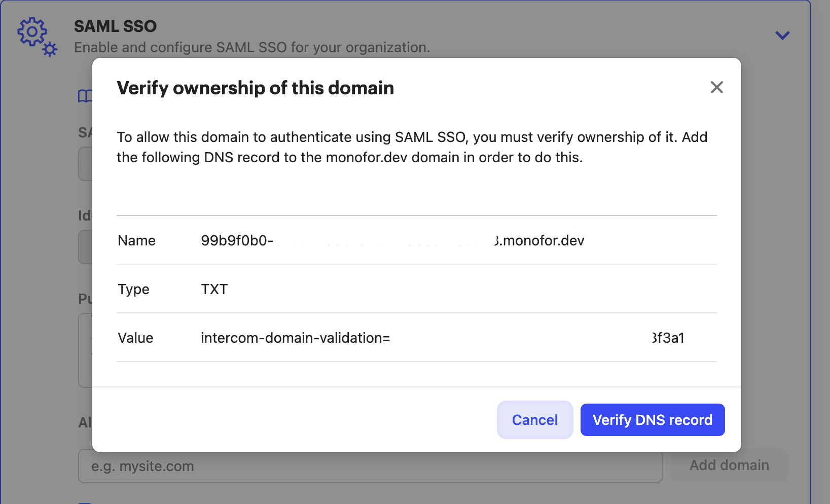Click Verify DNS record button
Viewport: 830px width, 504px height.
coord(652,420)
